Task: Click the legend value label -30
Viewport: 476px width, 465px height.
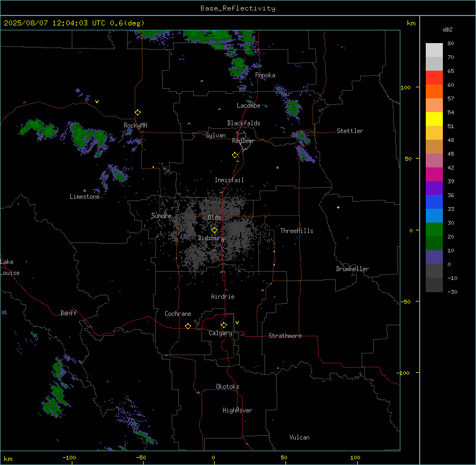Action: point(452,292)
